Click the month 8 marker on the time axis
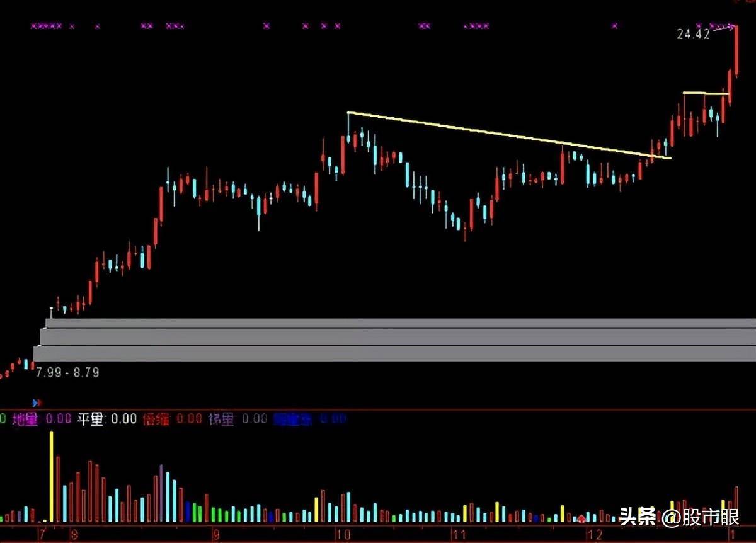 (74, 535)
